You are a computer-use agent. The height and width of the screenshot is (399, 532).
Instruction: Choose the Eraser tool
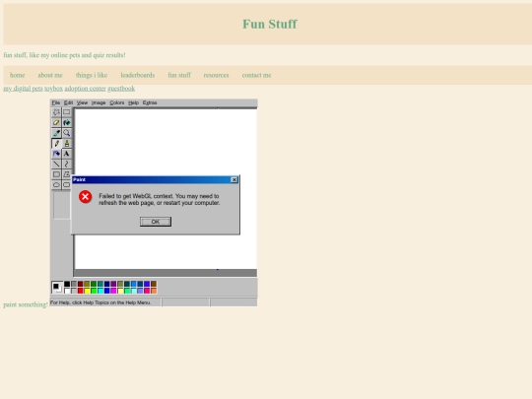56,122
